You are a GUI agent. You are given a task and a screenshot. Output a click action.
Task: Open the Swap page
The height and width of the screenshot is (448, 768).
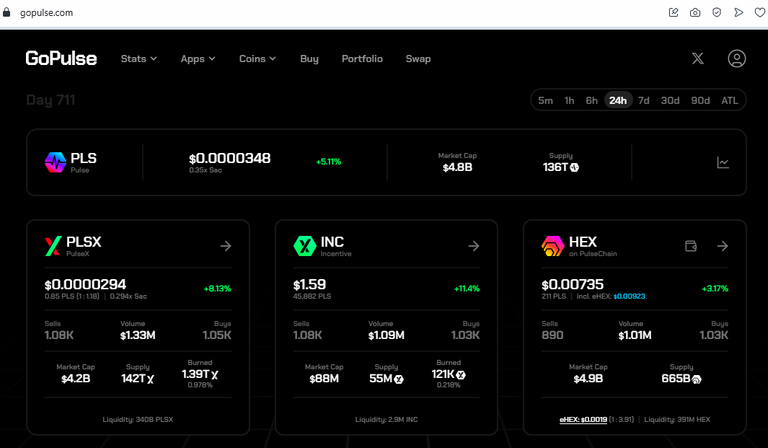tap(418, 59)
